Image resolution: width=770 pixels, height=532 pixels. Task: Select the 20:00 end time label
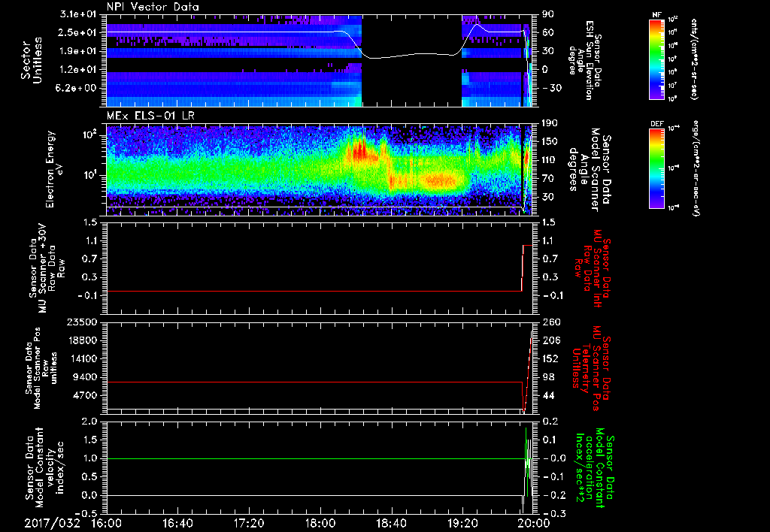coord(532,523)
